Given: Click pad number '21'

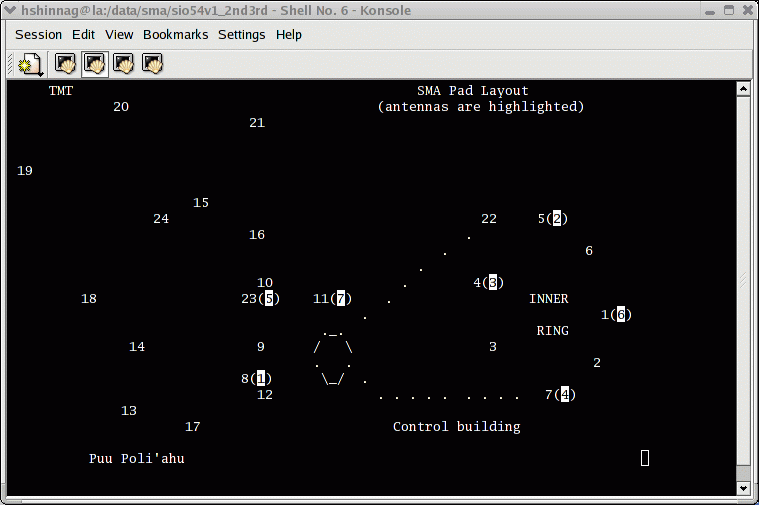Looking at the screenshot, I should point(257,123).
